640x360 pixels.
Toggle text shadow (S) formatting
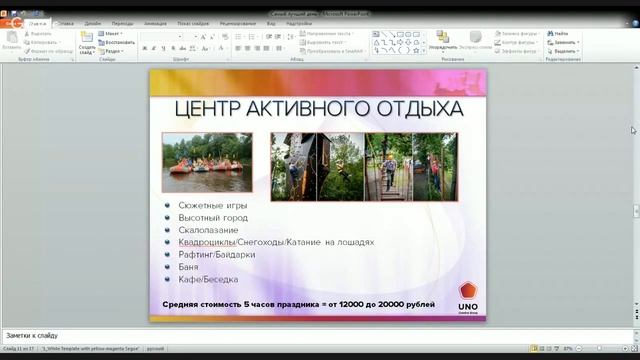point(173,49)
